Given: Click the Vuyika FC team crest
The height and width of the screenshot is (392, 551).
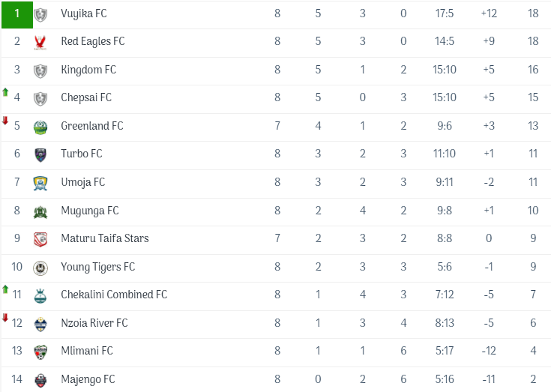Looking at the screenshot, I should 40,14.
